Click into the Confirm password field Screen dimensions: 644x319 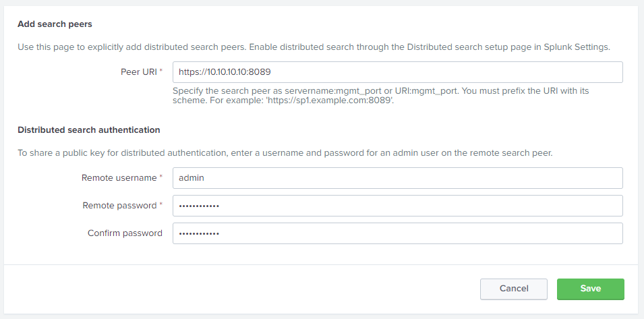pyautogui.click(x=397, y=233)
